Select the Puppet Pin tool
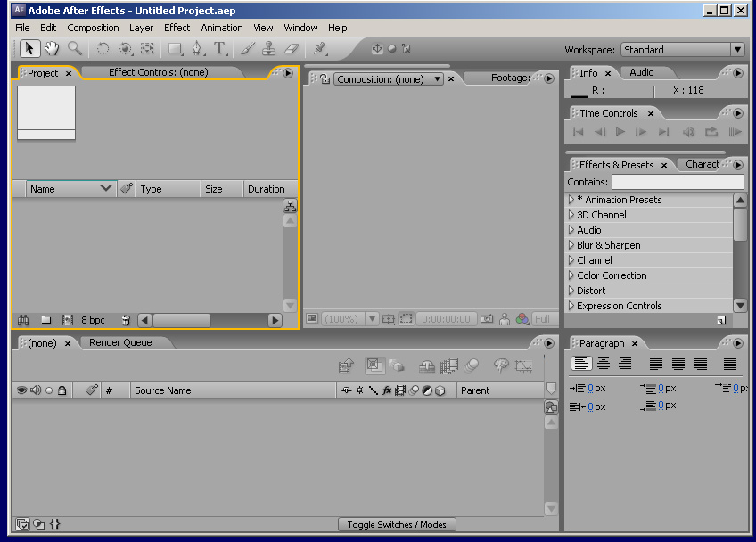This screenshot has width=756, height=542. 320,49
